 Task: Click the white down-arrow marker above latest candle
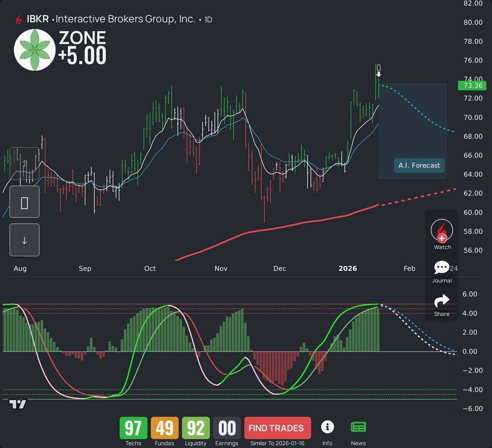point(379,74)
